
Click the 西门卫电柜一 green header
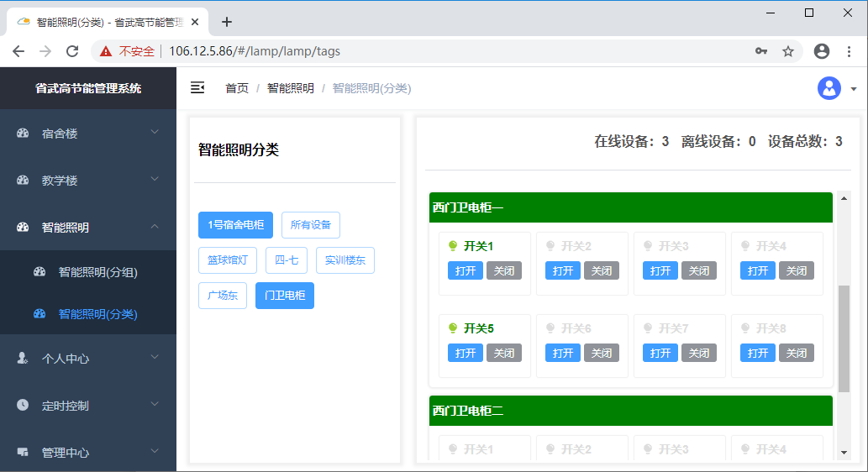(x=630, y=207)
